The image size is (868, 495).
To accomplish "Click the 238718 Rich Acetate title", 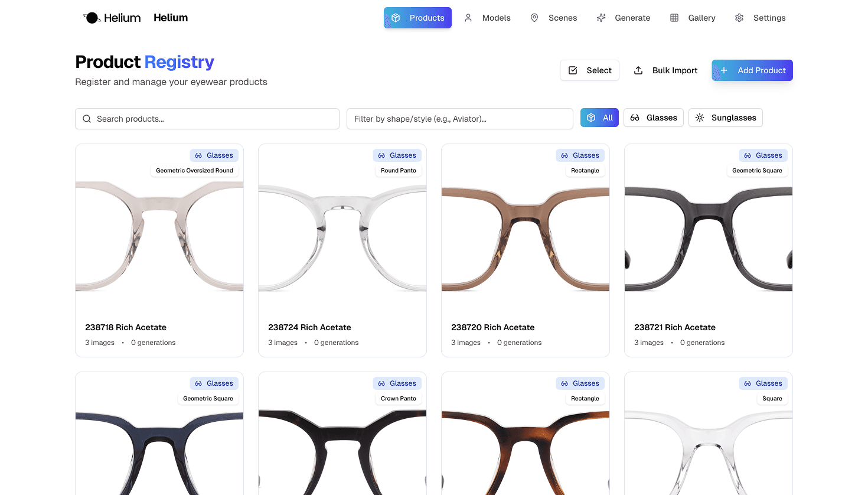I will 126,327.
